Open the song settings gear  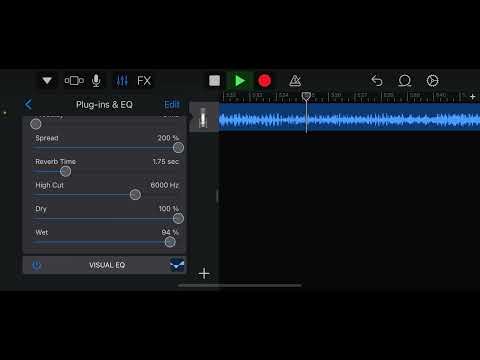pos(433,81)
